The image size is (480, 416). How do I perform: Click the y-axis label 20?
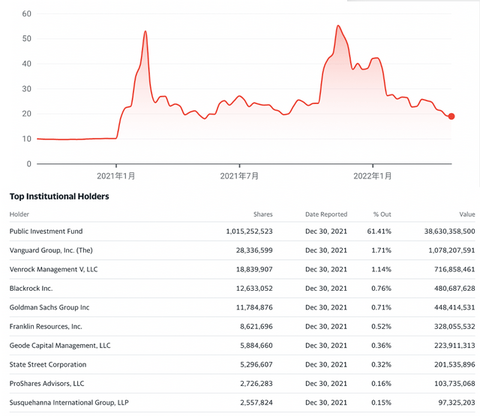(x=27, y=114)
